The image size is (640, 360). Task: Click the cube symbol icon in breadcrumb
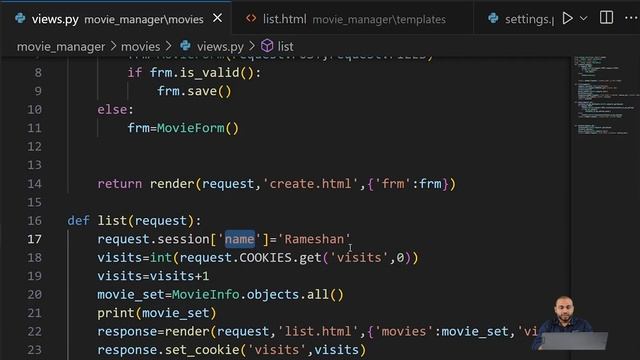coord(267,46)
